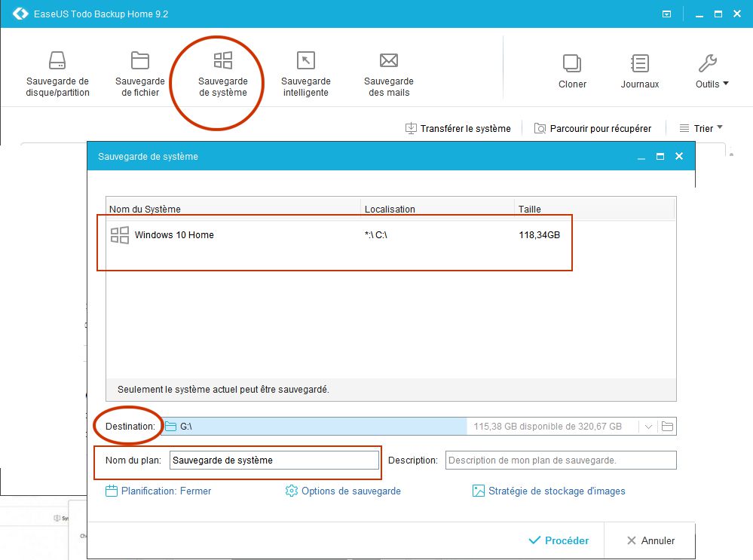753x560 pixels.
Task: Click the Procéder button
Action: [x=559, y=541]
